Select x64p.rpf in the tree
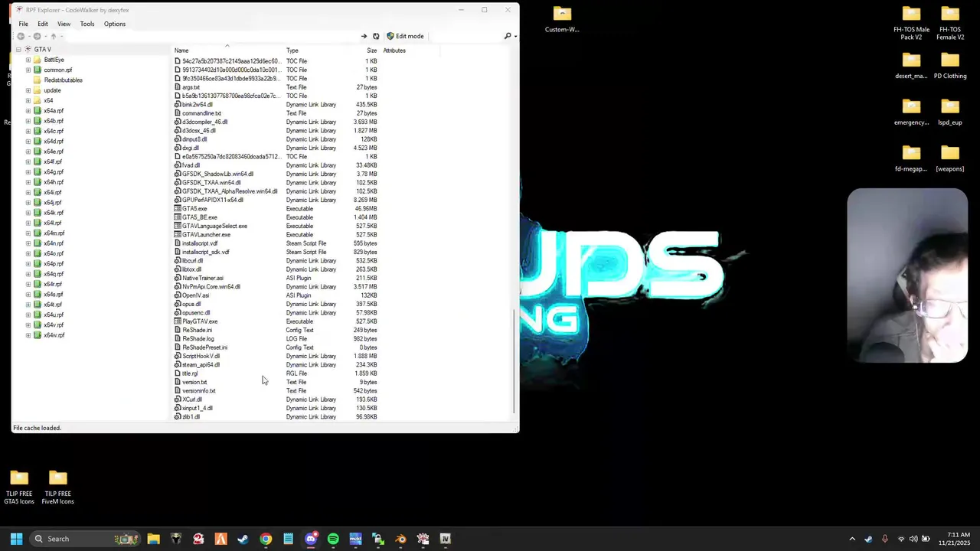 click(x=53, y=264)
